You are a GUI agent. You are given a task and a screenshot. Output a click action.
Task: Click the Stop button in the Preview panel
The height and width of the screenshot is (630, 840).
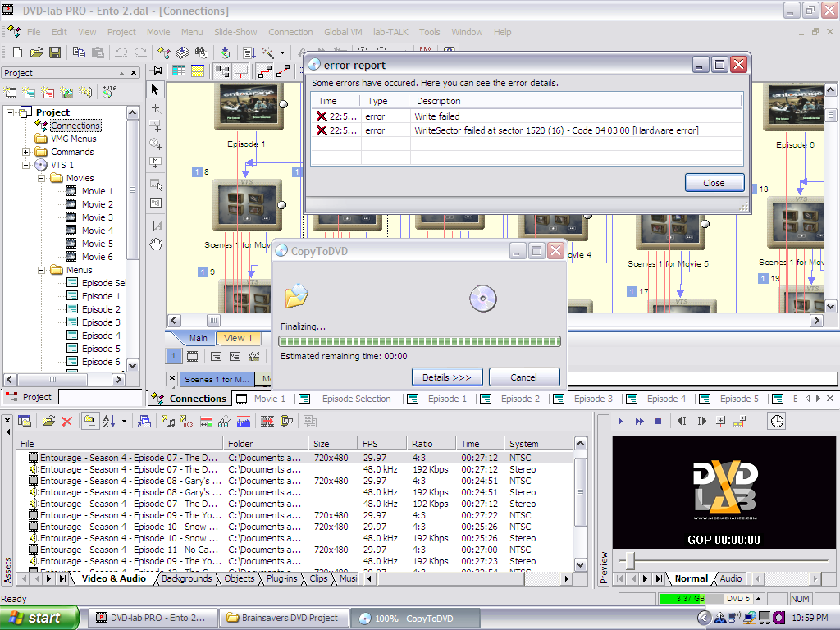point(658,422)
